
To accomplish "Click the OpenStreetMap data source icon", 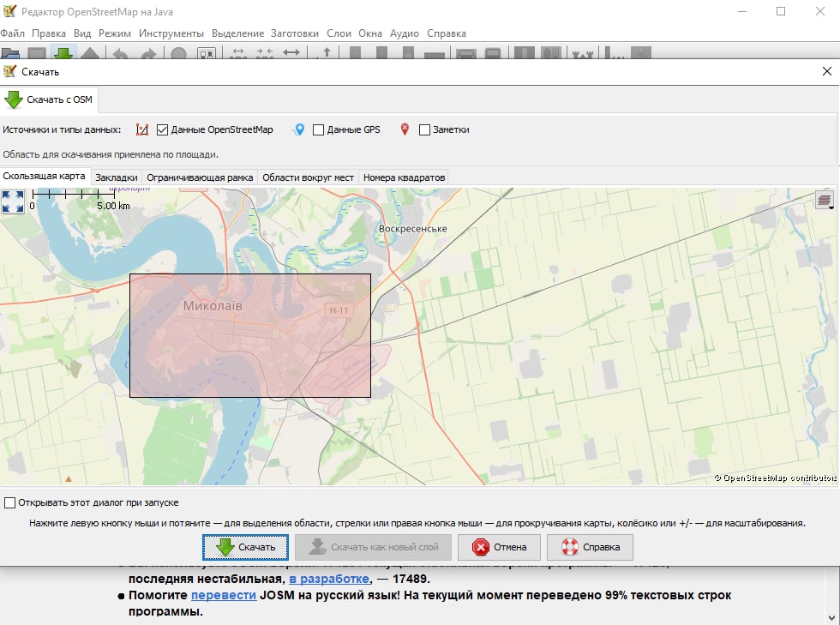I will 141,129.
